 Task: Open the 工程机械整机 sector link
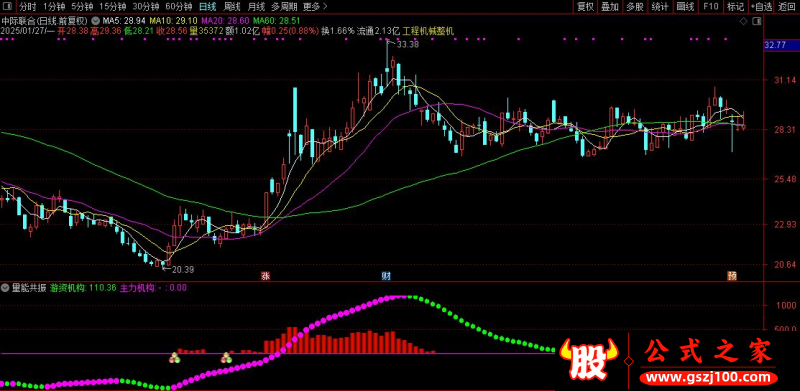click(x=428, y=31)
